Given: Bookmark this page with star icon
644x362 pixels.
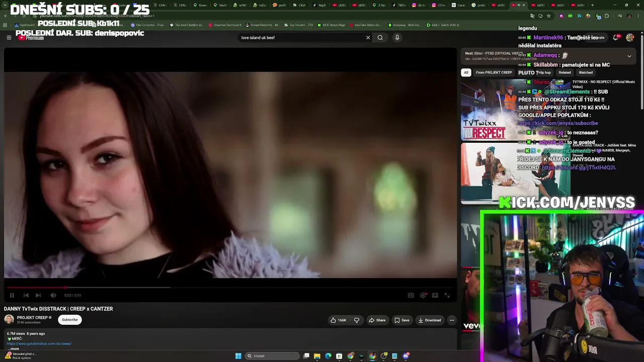Looking at the screenshot, I should (x=548, y=16).
